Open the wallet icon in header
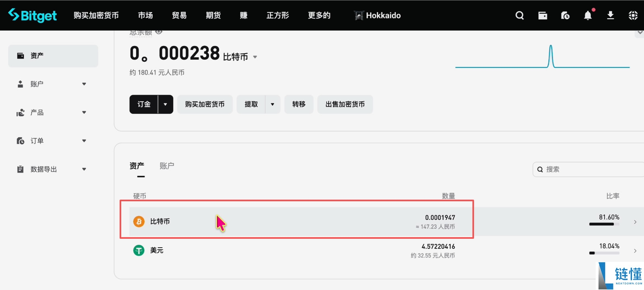 [543, 15]
